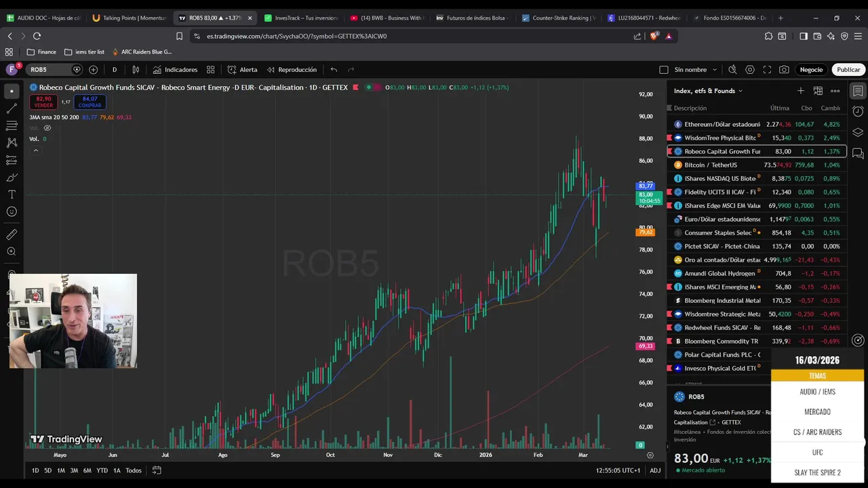The width and height of the screenshot is (868, 488).
Task: Open chart settings hexagon icon
Action: (x=750, y=70)
